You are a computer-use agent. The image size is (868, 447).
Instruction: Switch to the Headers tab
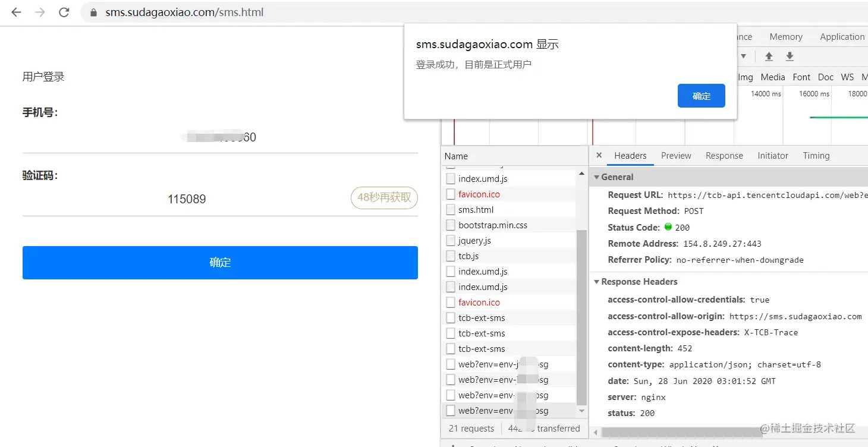tap(630, 156)
